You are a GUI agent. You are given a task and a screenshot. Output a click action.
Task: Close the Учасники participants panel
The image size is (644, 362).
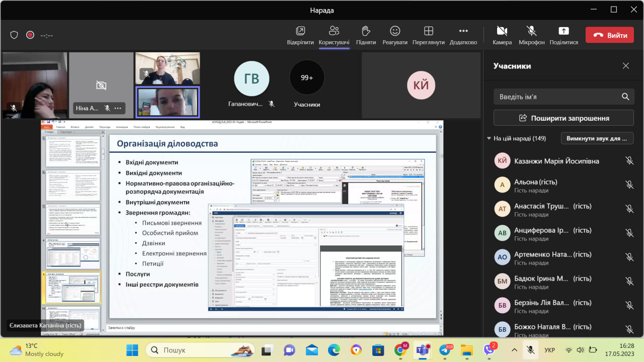coord(625,66)
